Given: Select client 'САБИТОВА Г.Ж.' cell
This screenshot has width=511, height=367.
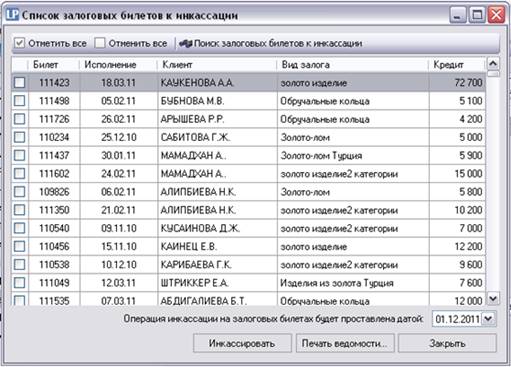Looking at the screenshot, I should coord(217,137).
